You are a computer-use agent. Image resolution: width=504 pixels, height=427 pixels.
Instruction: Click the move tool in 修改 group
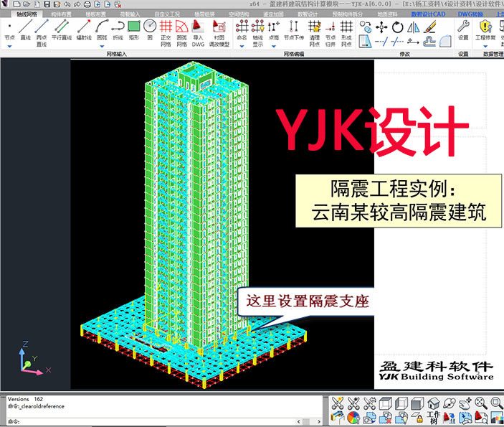click(x=381, y=27)
